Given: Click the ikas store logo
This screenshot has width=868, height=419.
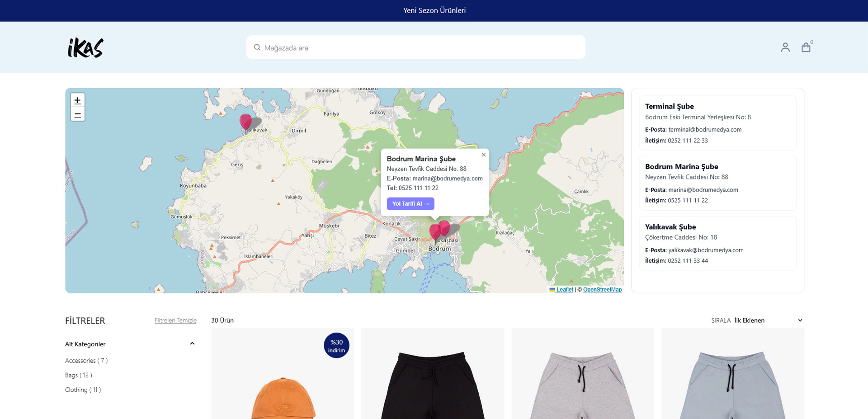Looking at the screenshot, I should [x=85, y=47].
